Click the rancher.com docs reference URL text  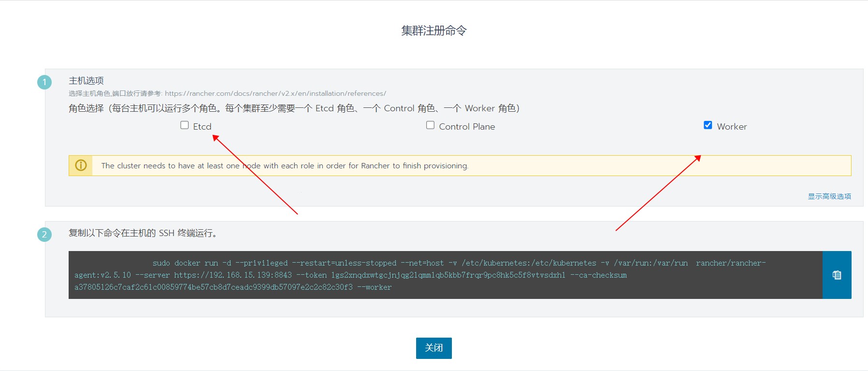275,93
